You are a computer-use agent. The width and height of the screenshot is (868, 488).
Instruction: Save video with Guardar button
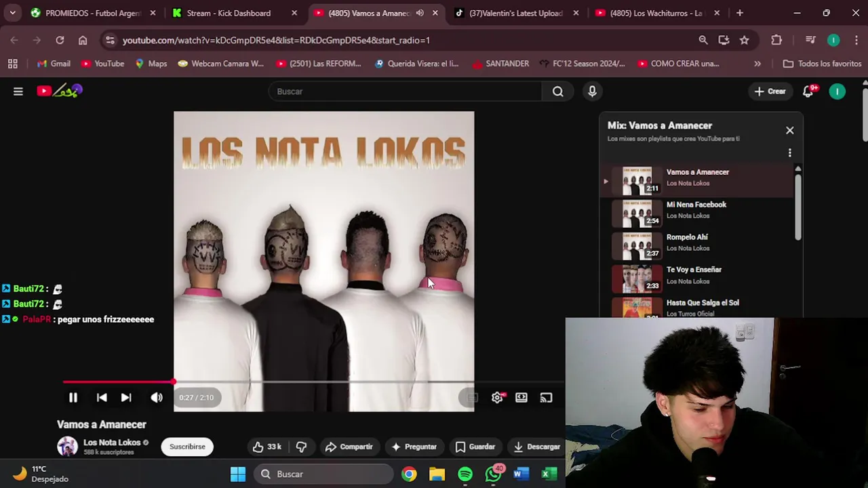pos(475,447)
